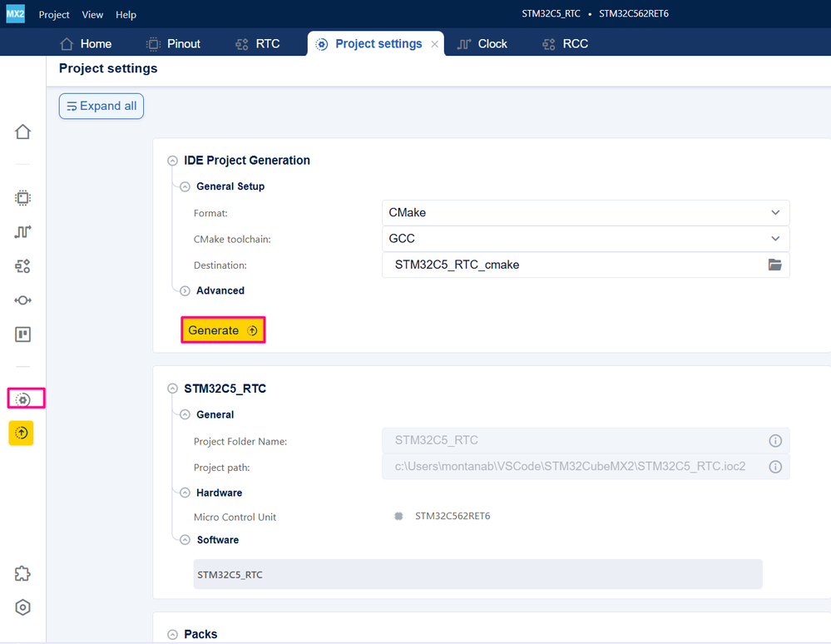Open the CMake toolchain GCC dropdown

tap(586, 239)
